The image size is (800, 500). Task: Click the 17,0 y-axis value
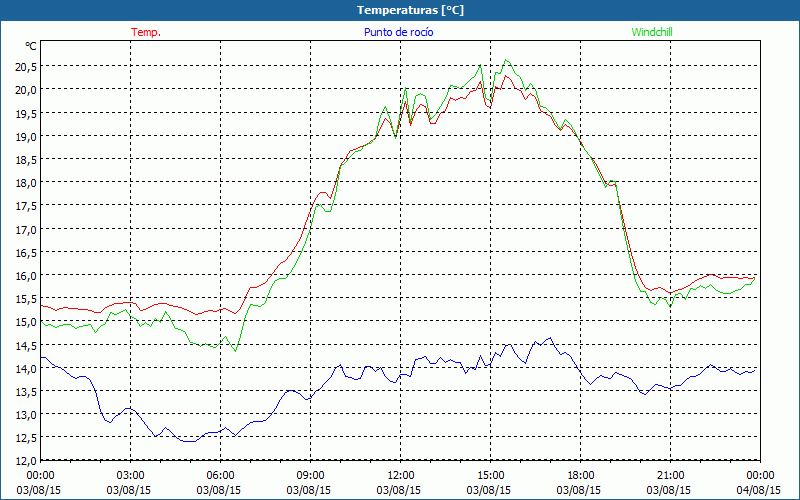(x=27, y=229)
